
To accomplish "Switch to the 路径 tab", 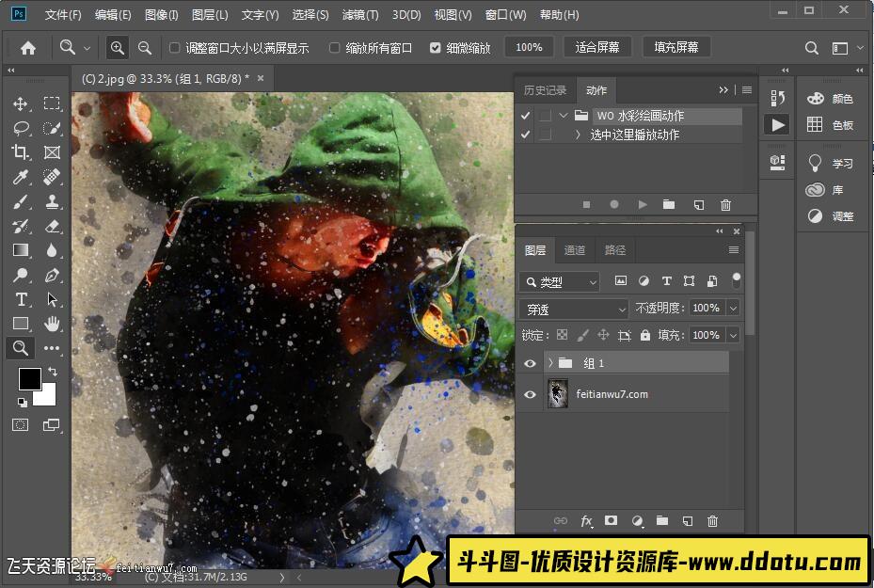I will click(614, 250).
